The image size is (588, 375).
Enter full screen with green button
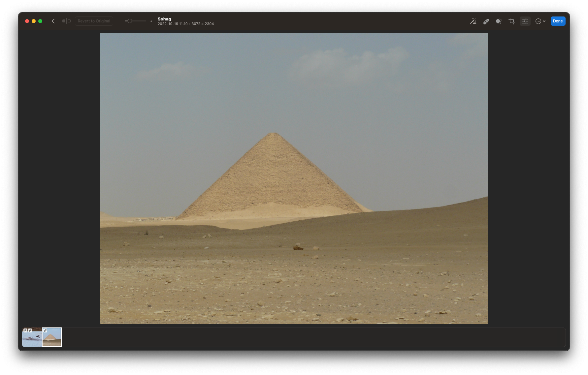tap(40, 21)
